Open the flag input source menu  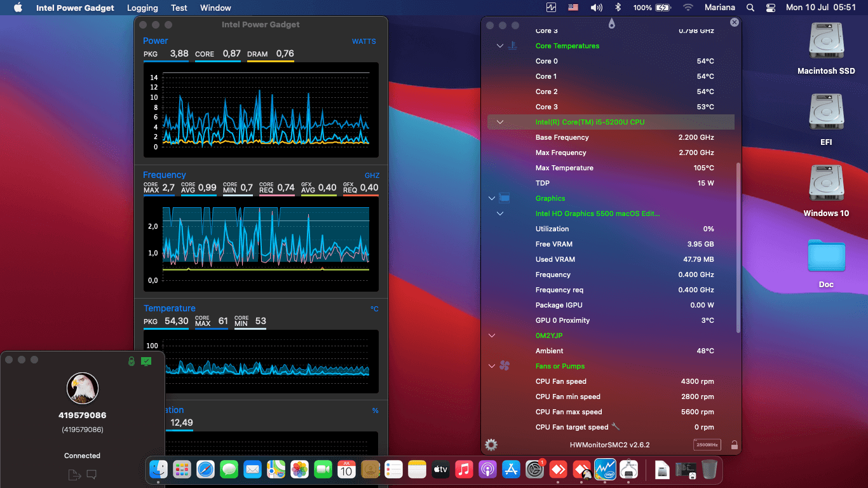[574, 8]
